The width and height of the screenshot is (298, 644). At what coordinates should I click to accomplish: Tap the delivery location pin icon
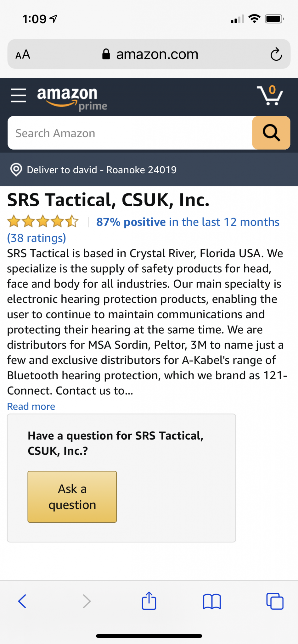(16, 170)
